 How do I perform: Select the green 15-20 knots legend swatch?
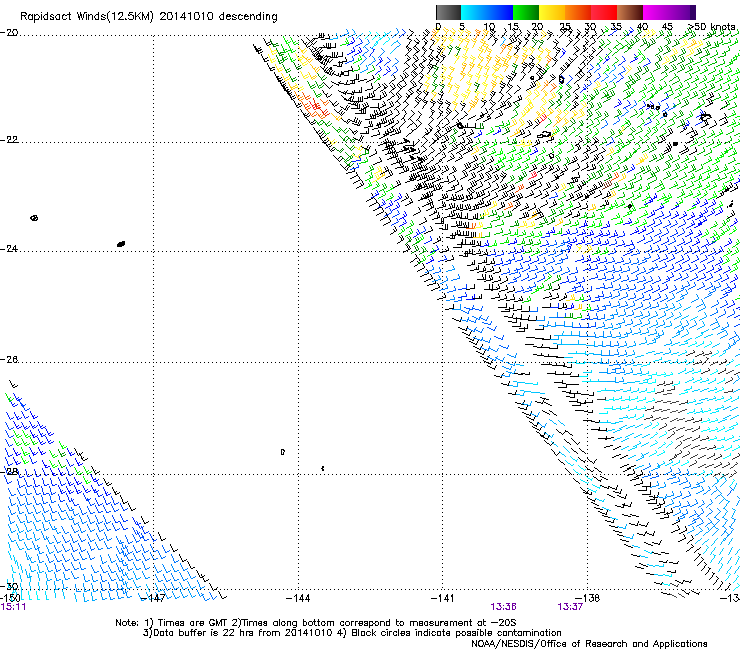tap(526, 12)
